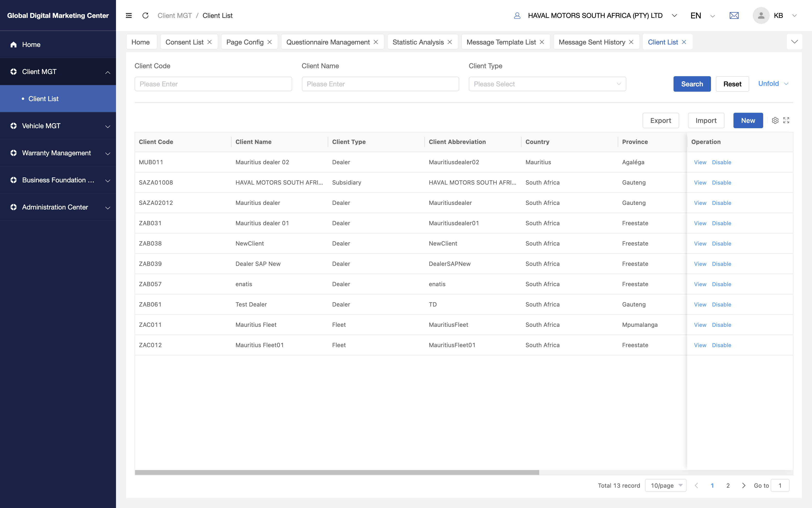812x508 pixels.
Task: Expand the Administration Center menu
Action: (x=108, y=208)
